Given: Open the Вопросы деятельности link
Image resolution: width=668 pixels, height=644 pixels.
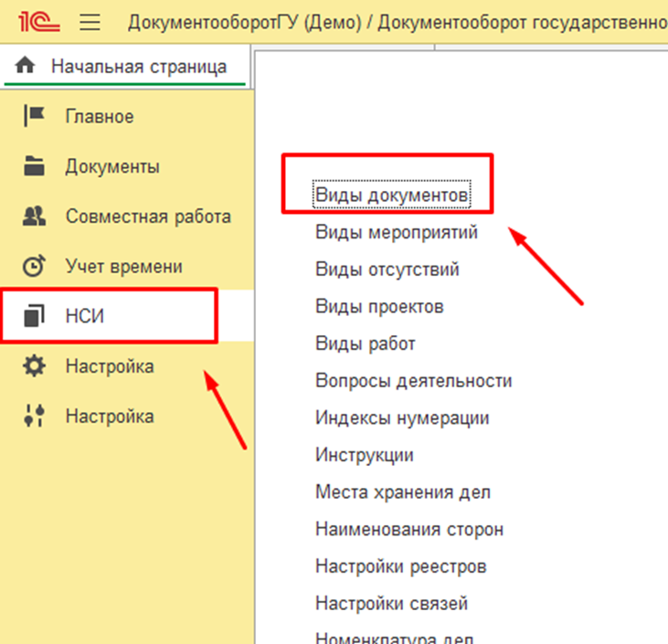Looking at the screenshot, I should 414,380.
